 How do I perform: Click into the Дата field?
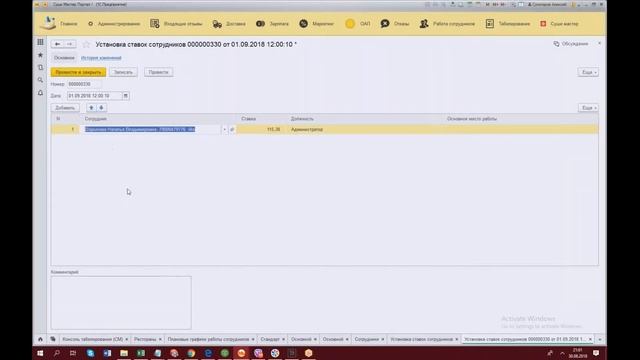tap(94, 96)
